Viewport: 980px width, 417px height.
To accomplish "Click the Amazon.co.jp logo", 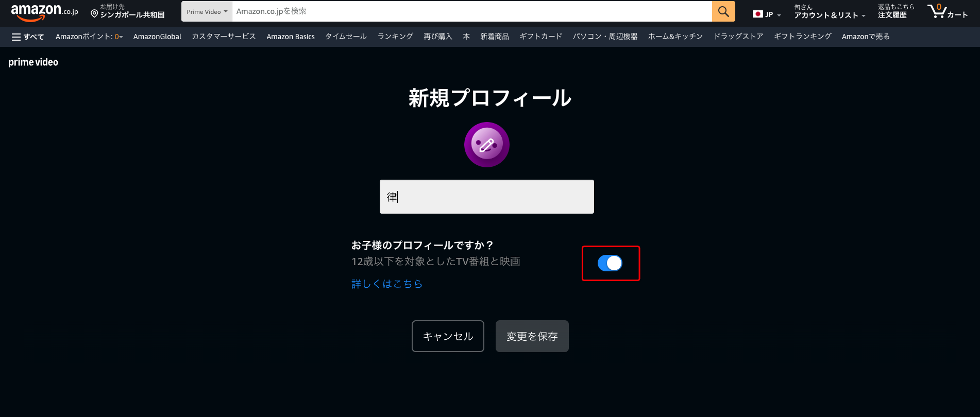I will pyautogui.click(x=45, y=12).
